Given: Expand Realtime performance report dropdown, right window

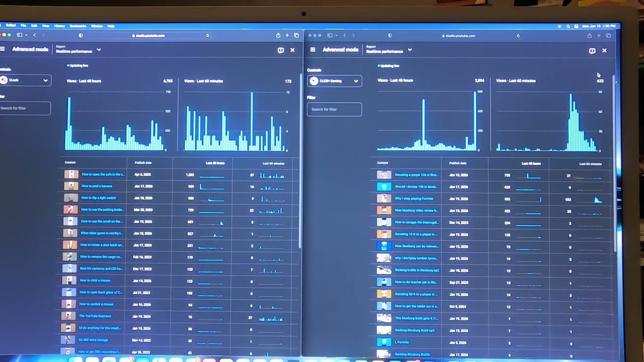Looking at the screenshot, I should (410, 50).
